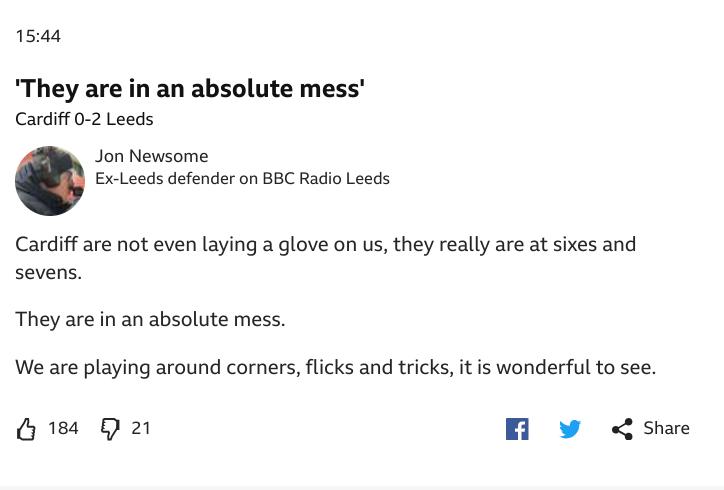Select the Cardiff 0-2 Leeds score line

coord(84,119)
